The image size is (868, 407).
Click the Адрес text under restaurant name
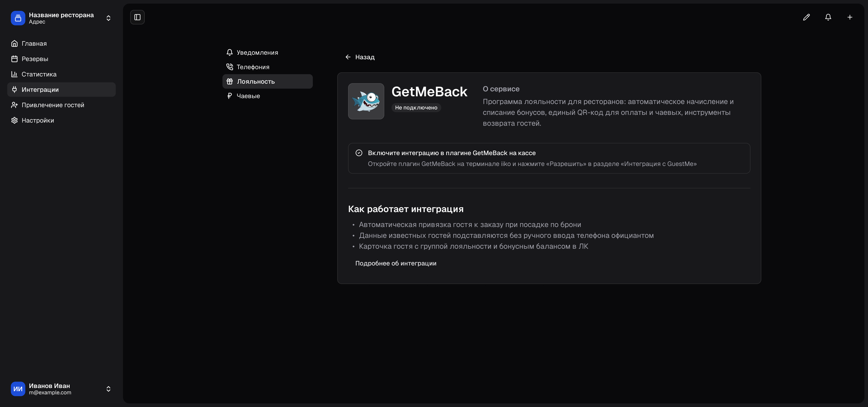[37, 22]
